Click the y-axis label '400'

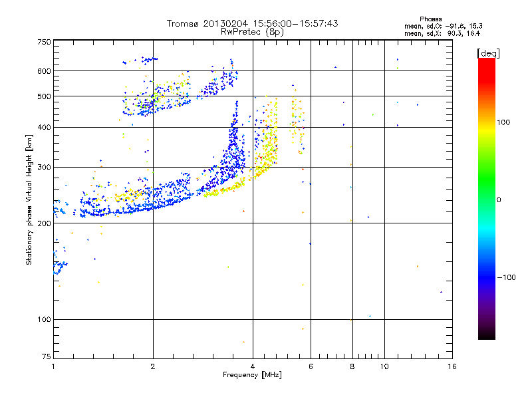(45, 128)
